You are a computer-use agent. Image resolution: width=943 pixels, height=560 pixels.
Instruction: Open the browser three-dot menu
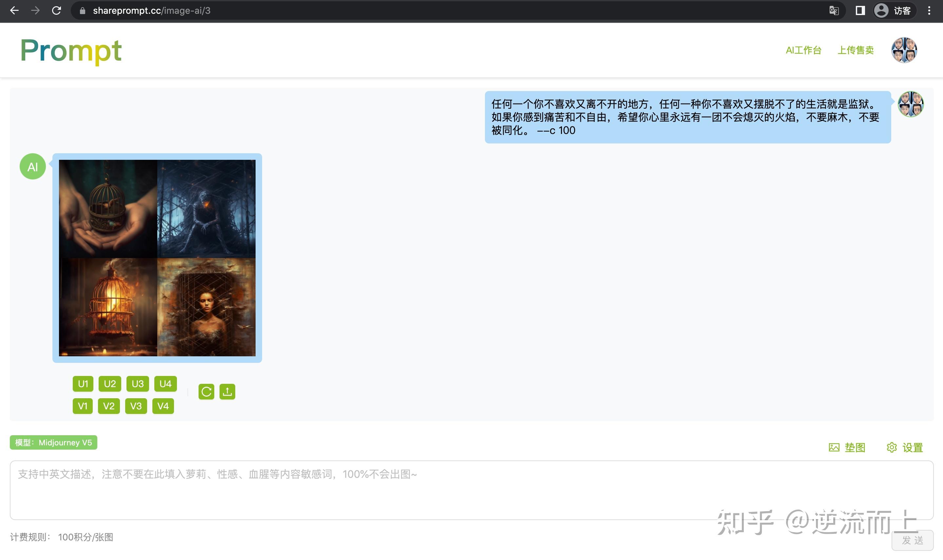coord(930,10)
